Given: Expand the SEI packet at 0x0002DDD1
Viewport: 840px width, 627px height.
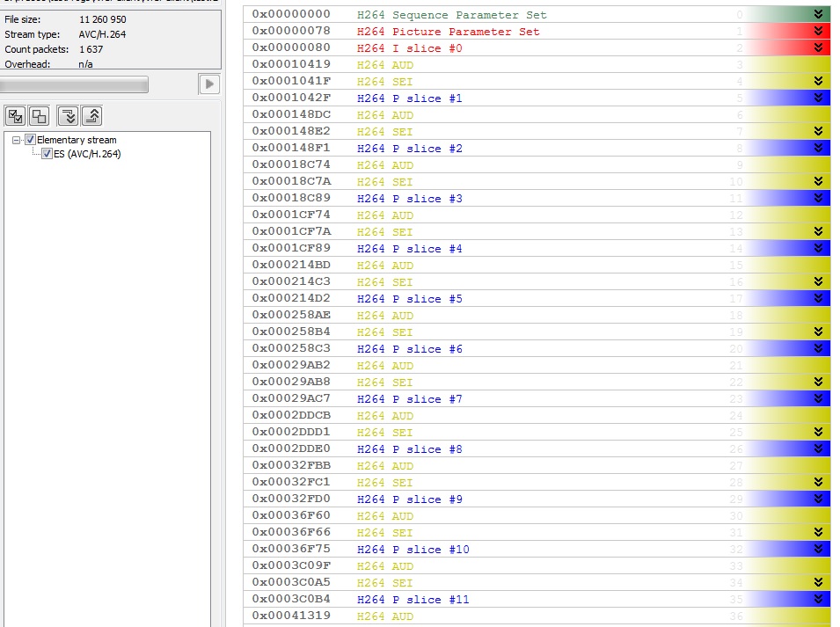Looking at the screenshot, I should 818,432.
